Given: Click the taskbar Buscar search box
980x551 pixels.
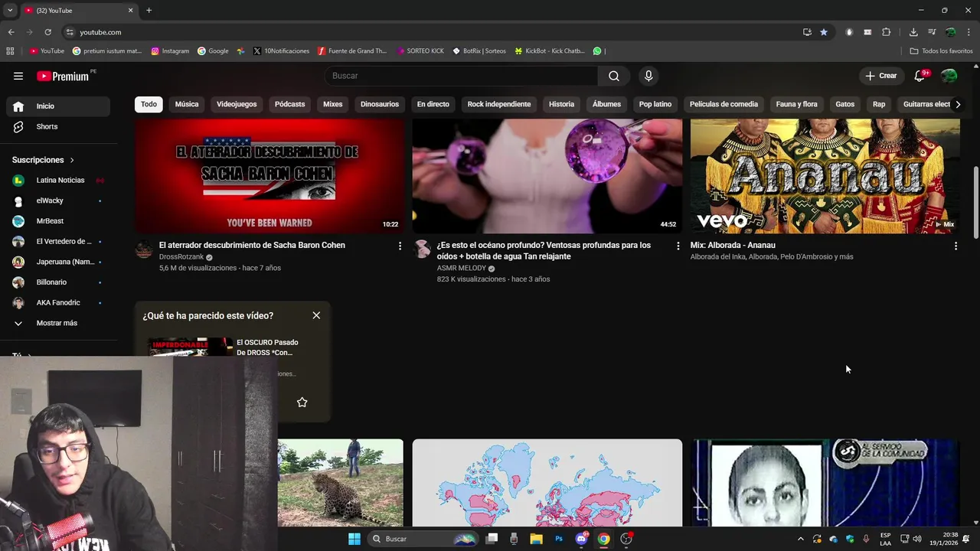Looking at the screenshot, I should pyautogui.click(x=423, y=539).
